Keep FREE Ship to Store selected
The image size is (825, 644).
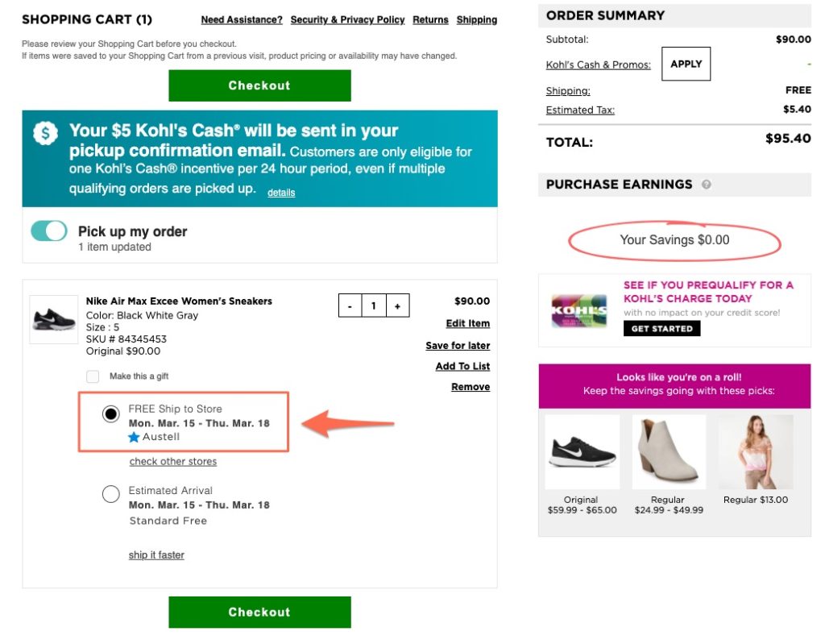click(x=110, y=413)
